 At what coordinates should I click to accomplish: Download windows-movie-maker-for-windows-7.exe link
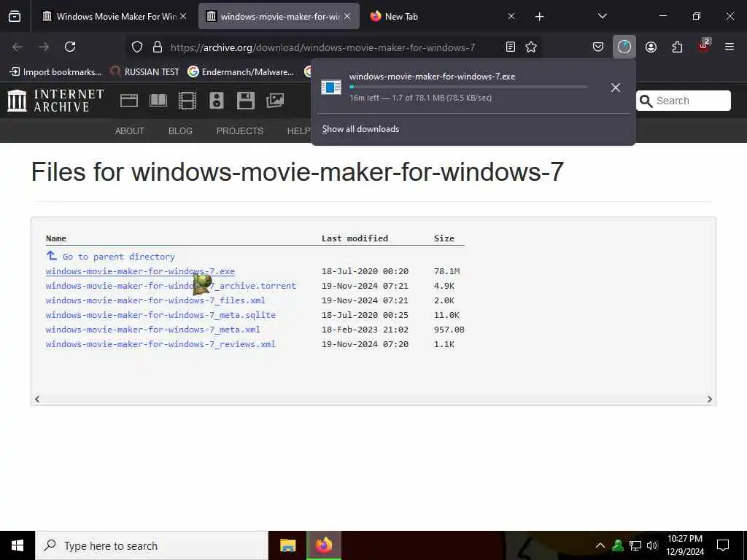tap(140, 271)
